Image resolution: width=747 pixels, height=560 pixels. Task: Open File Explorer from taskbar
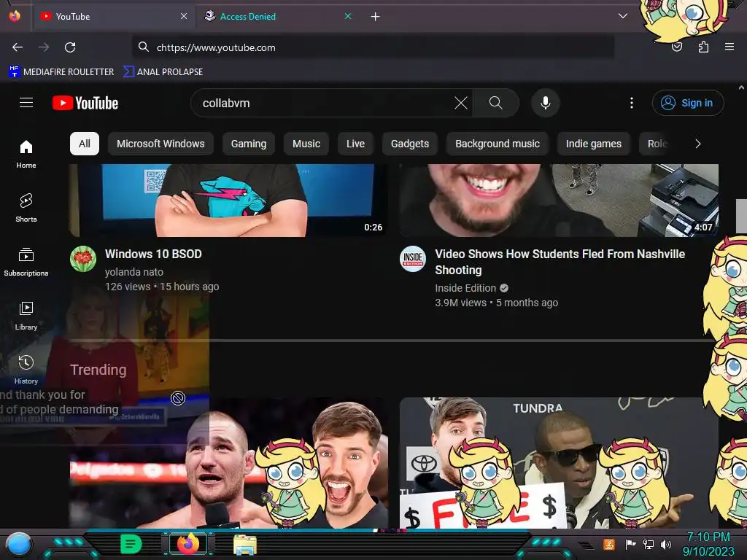(x=245, y=545)
